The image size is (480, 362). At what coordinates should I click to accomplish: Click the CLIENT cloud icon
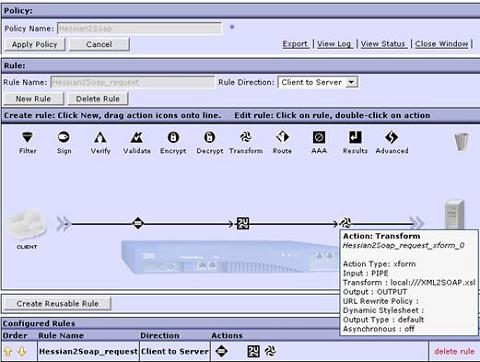(x=27, y=224)
